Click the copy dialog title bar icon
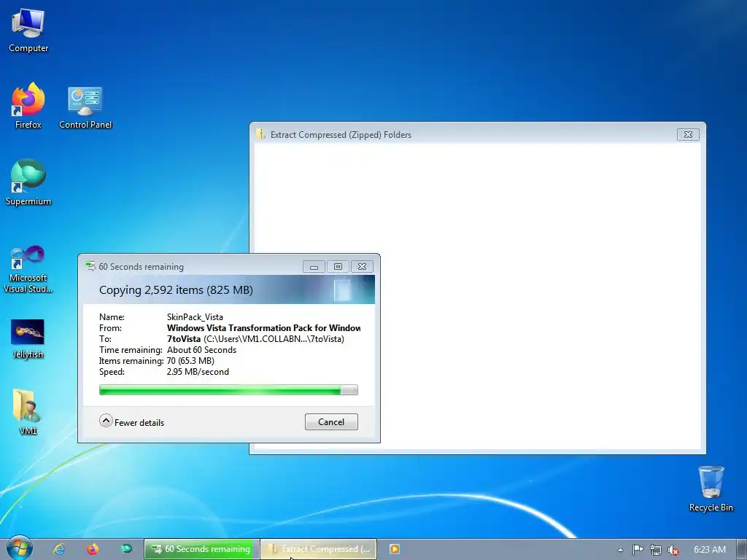The image size is (747, 560). pos(90,266)
